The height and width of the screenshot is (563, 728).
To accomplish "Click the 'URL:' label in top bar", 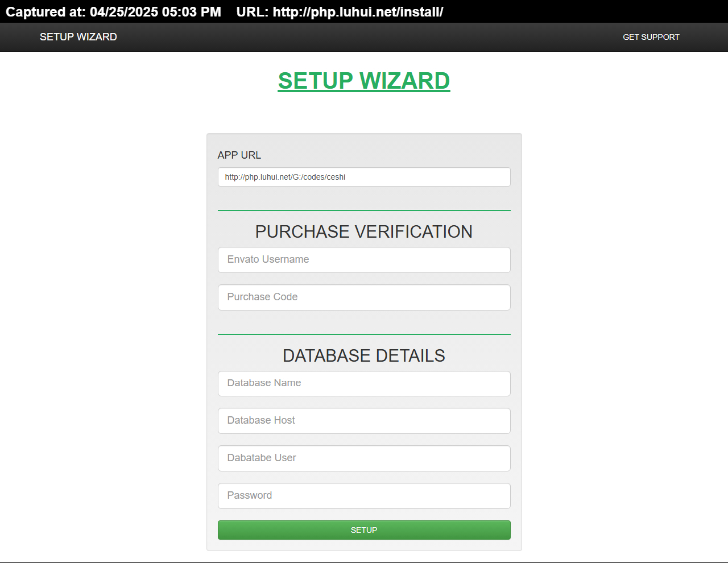I will coord(253,12).
